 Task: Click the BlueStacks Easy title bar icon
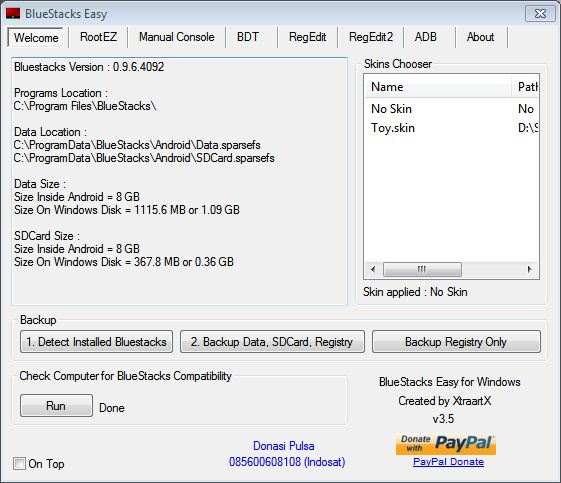(13, 14)
